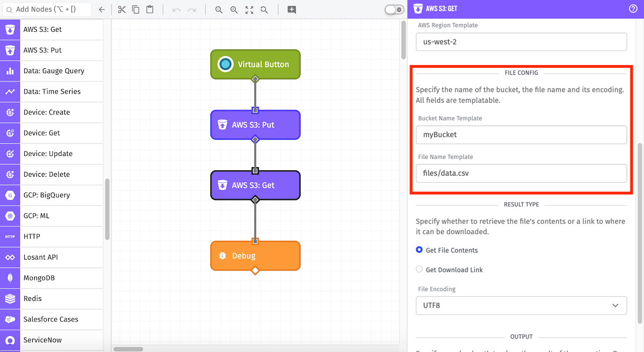Click the Cut scissors icon

(121, 10)
